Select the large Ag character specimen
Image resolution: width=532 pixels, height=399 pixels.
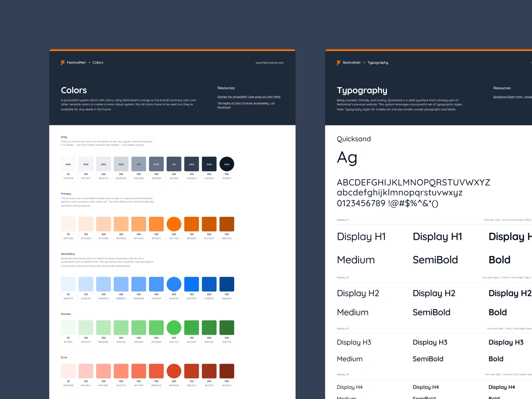(x=347, y=158)
